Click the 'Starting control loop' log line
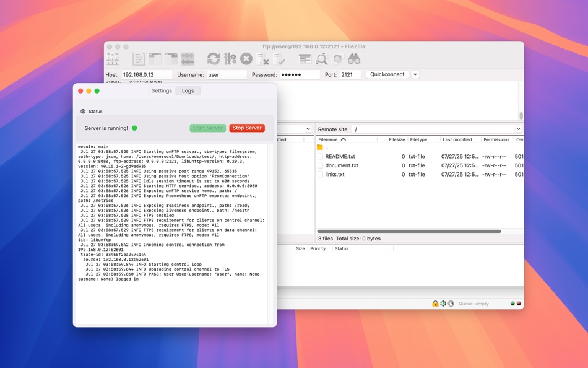The image size is (588, 368). tap(144, 265)
